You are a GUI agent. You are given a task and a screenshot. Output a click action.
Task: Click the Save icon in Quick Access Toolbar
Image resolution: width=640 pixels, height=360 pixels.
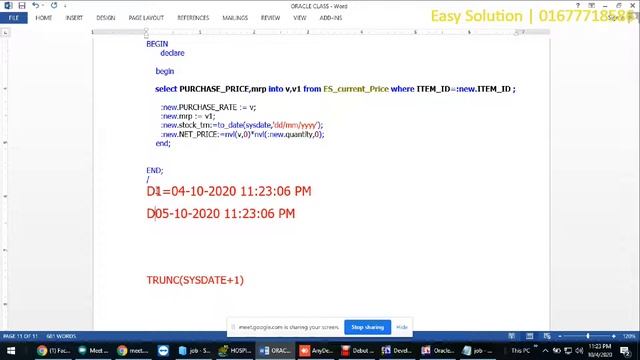click(22, 6)
